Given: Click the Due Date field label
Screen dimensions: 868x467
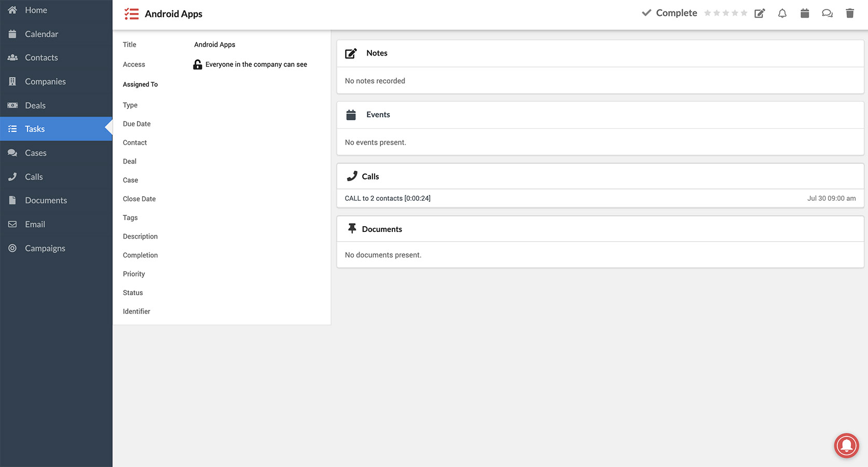Looking at the screenshot, I should 137,124.
